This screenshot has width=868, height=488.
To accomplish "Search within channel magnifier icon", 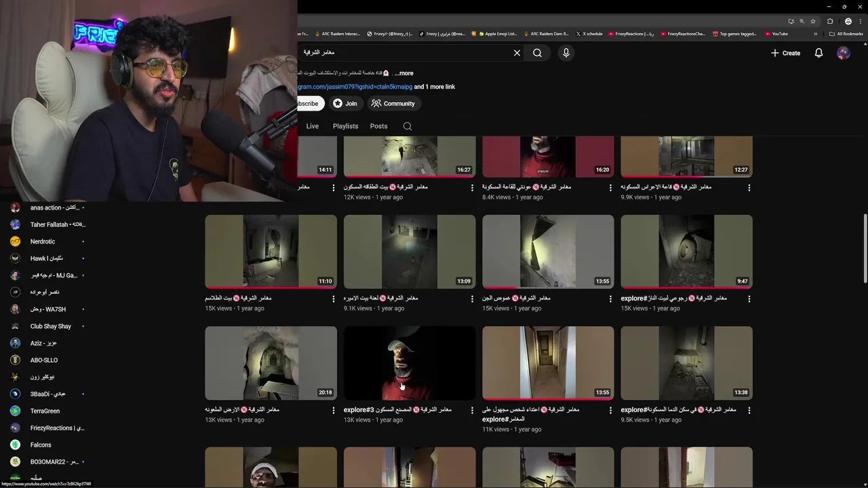I will (407, 126).
